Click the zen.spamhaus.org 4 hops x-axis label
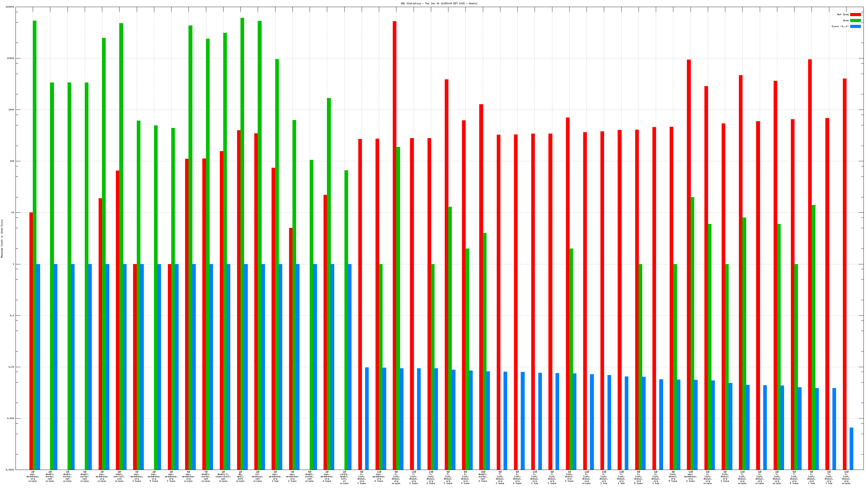The image size is (868, 488). pyautogui.click(x=154, y=476)
